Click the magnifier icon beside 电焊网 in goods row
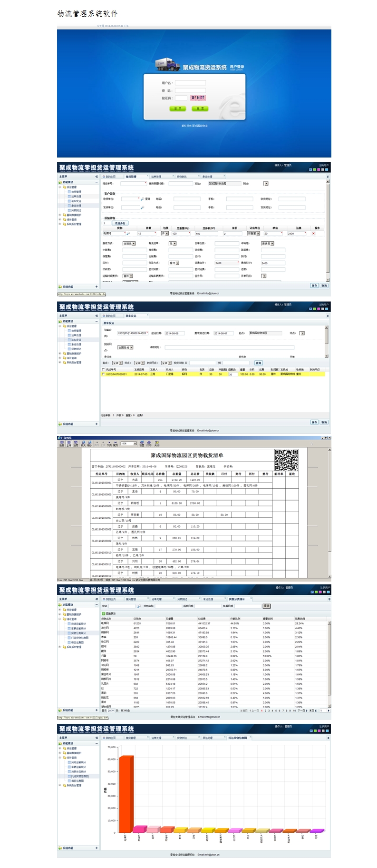This screenshot has width=377, height=868. tap(128, 234)
